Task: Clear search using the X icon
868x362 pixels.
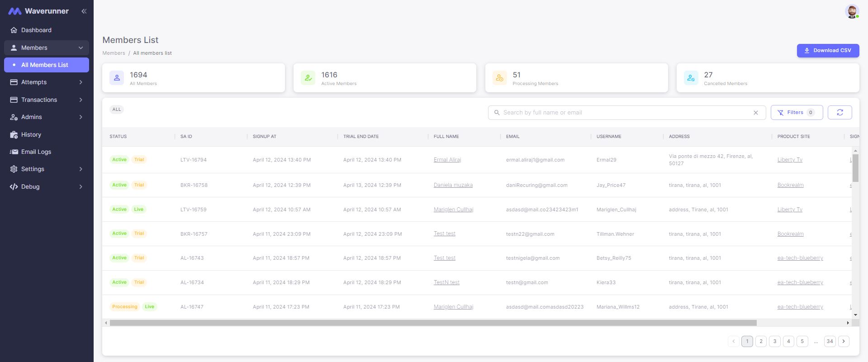Action: tap(755, 113)
